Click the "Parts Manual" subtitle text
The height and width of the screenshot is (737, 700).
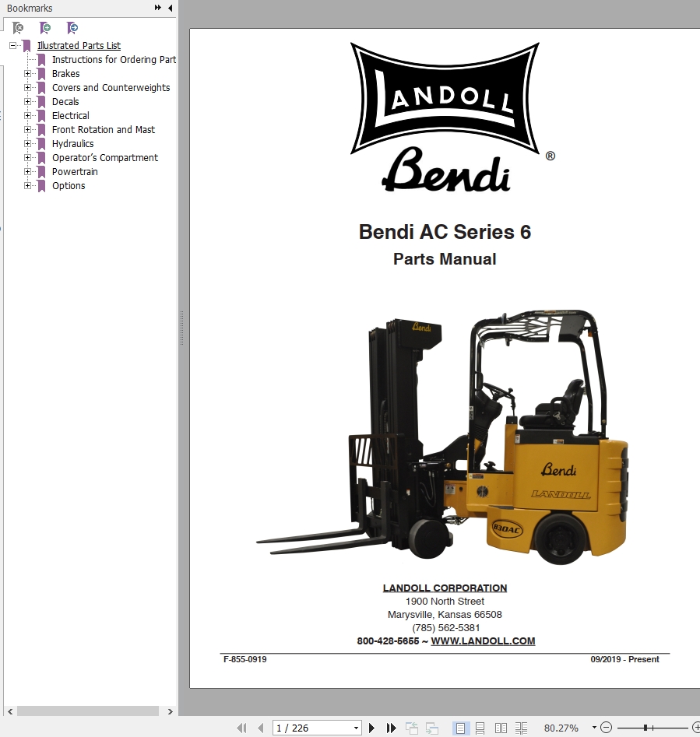445,259
